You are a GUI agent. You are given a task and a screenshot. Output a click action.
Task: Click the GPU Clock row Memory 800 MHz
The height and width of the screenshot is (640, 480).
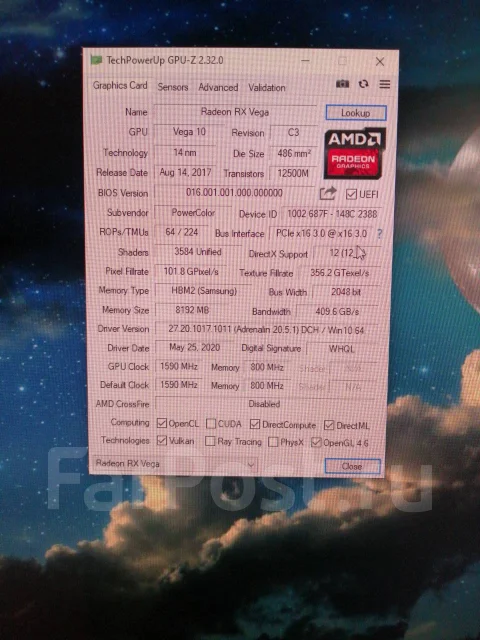click(x=267, y=367)
